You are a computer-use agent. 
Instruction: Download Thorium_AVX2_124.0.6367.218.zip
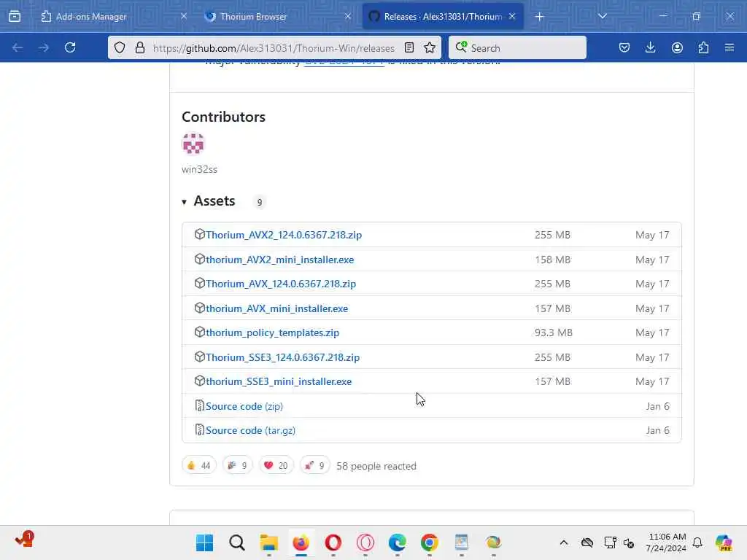pos(284,235)
